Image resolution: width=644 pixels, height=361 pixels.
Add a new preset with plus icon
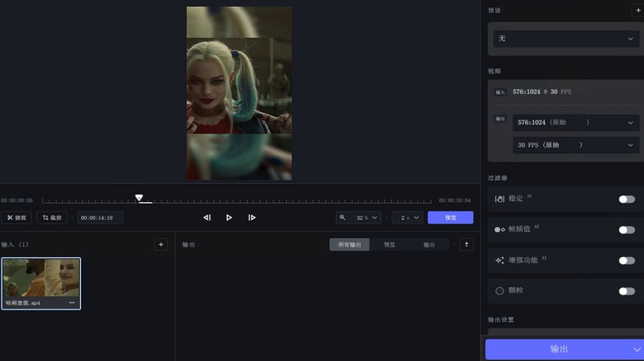(638, 10)
